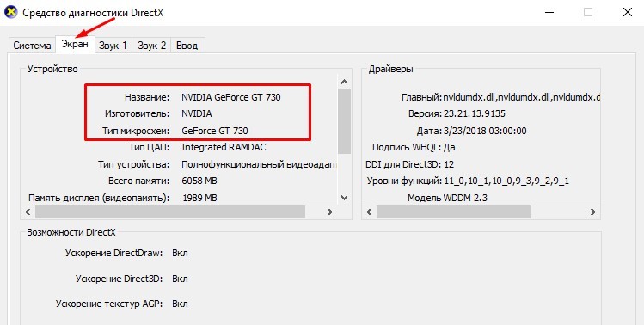Image resolution: width=644 pixels, height=325 pixels.
Task: Click driver version 23.21.13.9135
Action: point(475,113)
